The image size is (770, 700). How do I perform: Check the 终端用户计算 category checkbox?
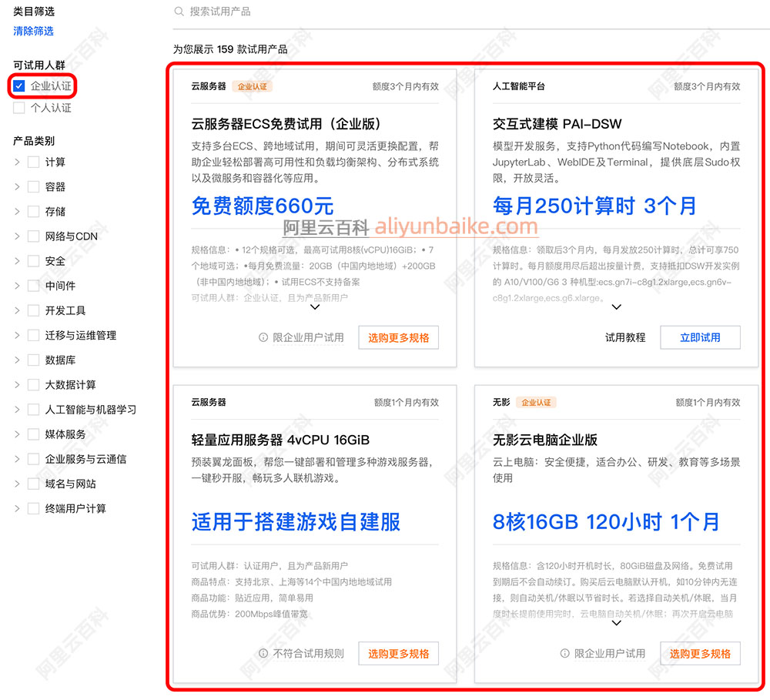33,508
